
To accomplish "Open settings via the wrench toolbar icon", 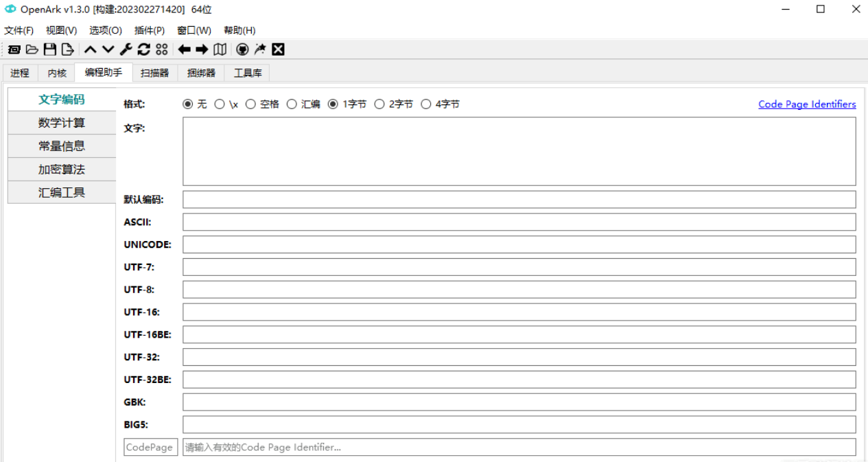I will (125, 49).
